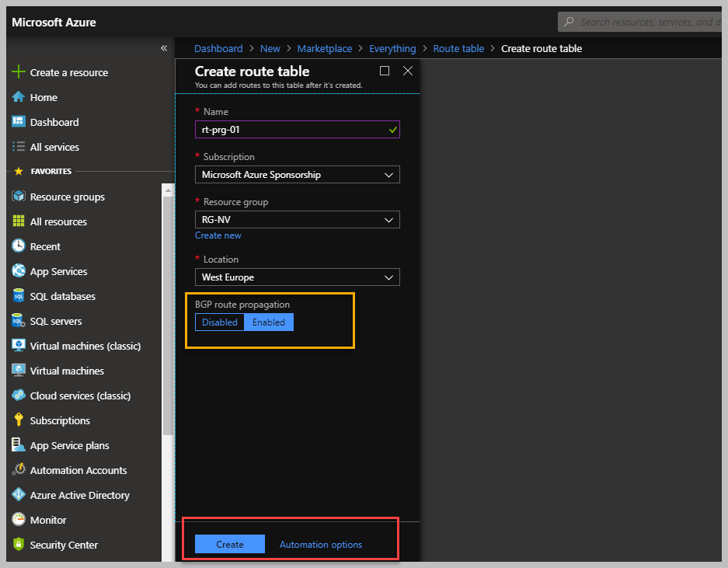Maximize the Create route table blade
The width and height of the screenshot is (728, 568).
385,71
